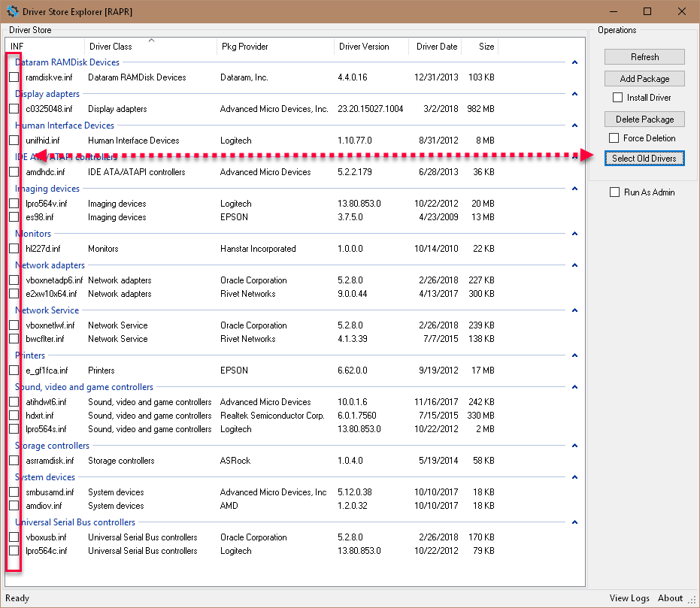Select the lpro564s.inf driver row
The image size is (700, 608).
(252, 429)
